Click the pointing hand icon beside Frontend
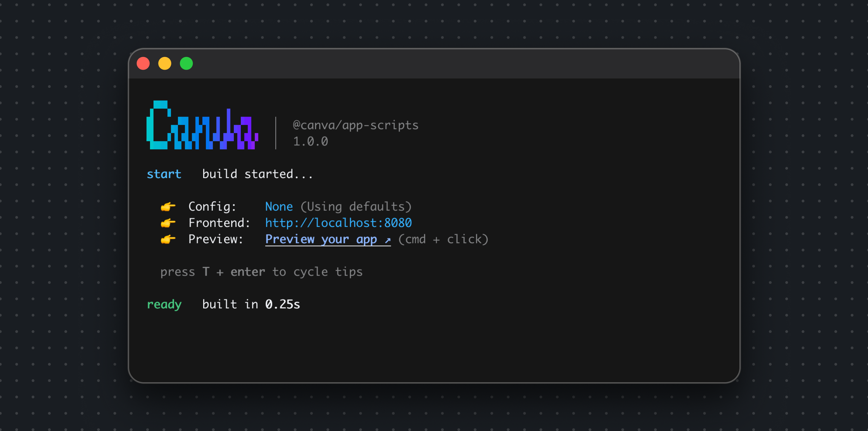This screenshot has height=431, width=868. coord(168,223)
